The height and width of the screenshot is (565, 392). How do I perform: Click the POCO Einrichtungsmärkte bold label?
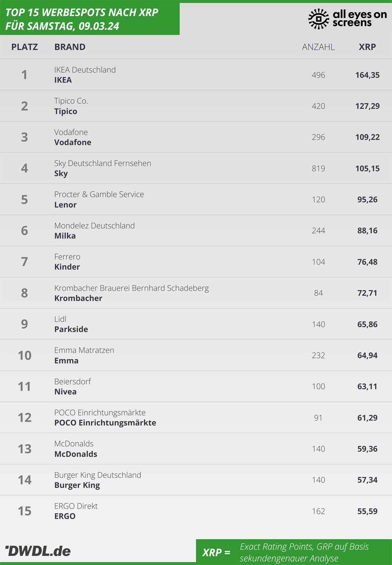(x=105, y=423)
